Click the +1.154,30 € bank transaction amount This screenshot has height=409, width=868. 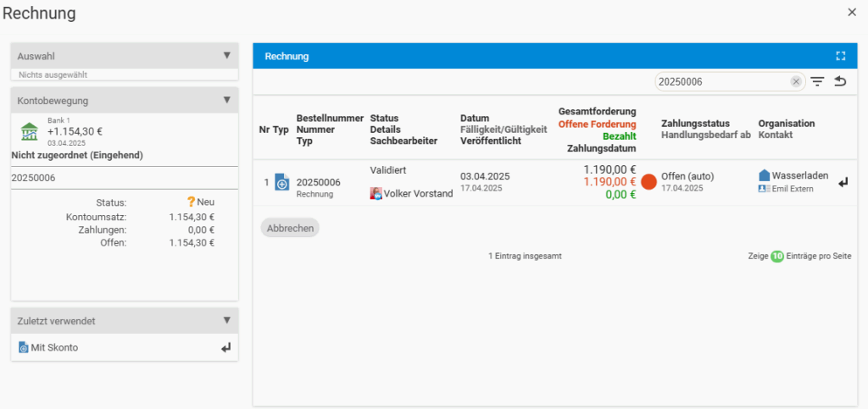tap(75, 131)
